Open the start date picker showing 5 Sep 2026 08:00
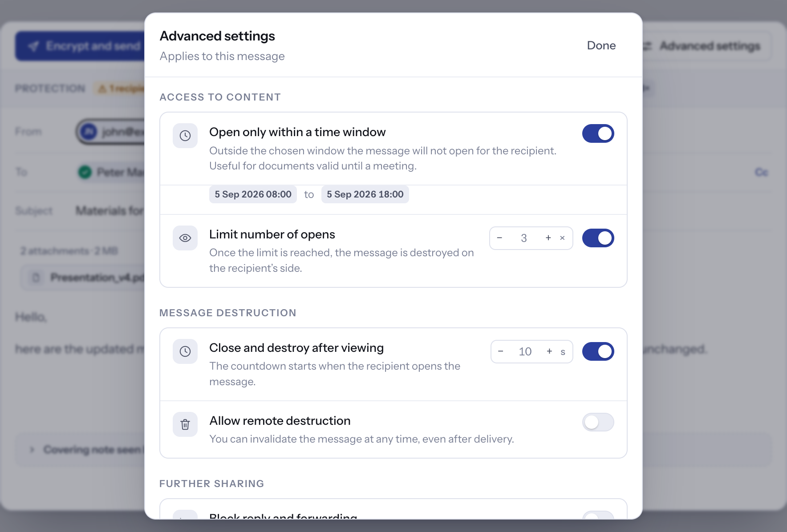Screen dimensions: 787x532 pos(253,194)
